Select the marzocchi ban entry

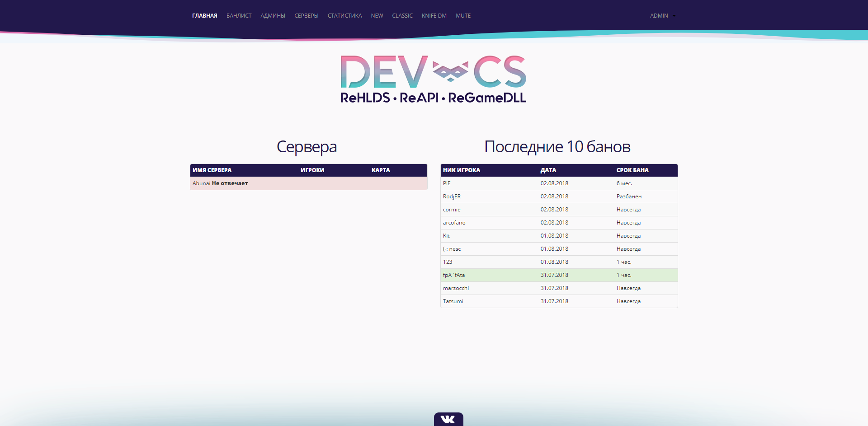559,288
